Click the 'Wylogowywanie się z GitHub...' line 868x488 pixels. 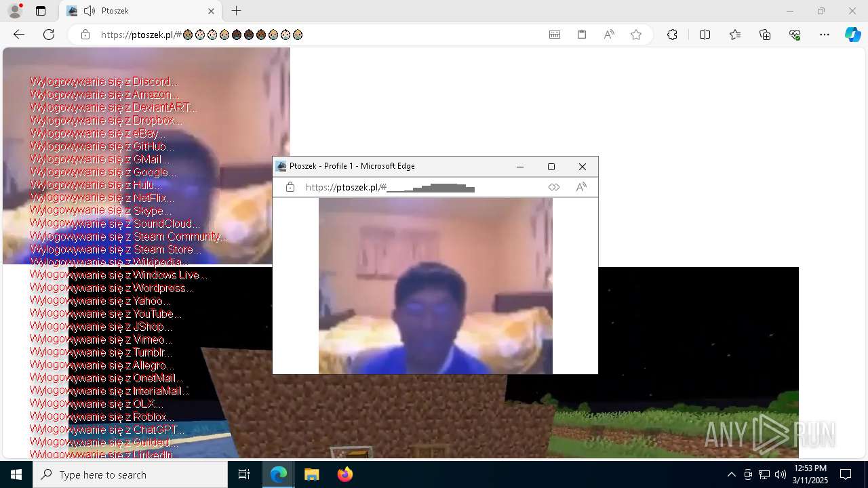coord(102,146)
